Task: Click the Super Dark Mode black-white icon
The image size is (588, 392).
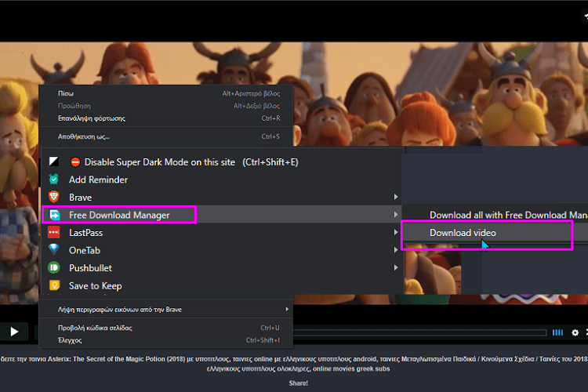Action: tap(54, 162)
